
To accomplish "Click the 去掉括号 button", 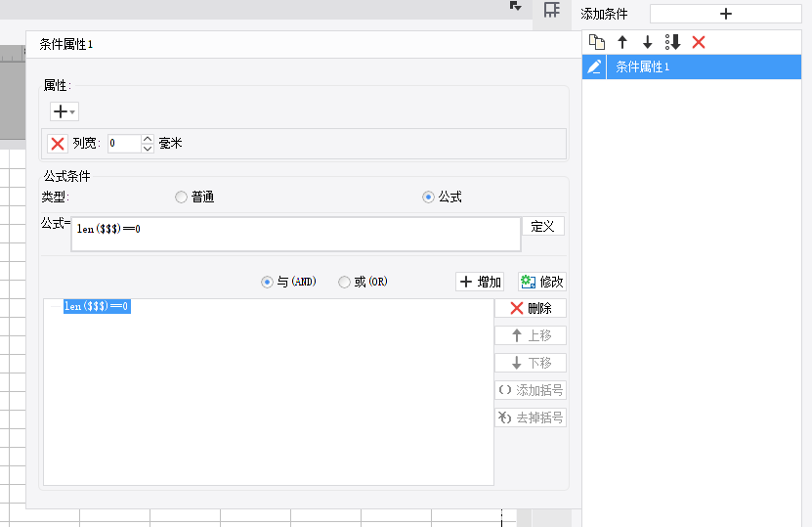I will (531, 417).
